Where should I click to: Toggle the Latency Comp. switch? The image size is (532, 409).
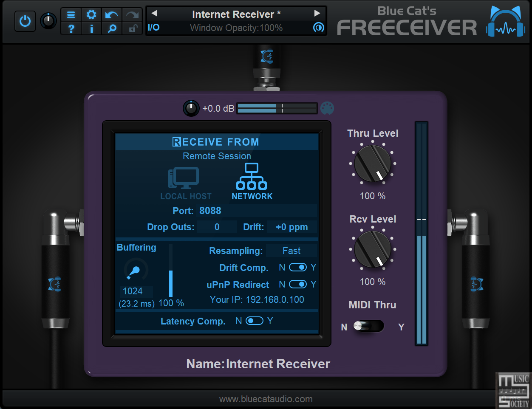255,321
